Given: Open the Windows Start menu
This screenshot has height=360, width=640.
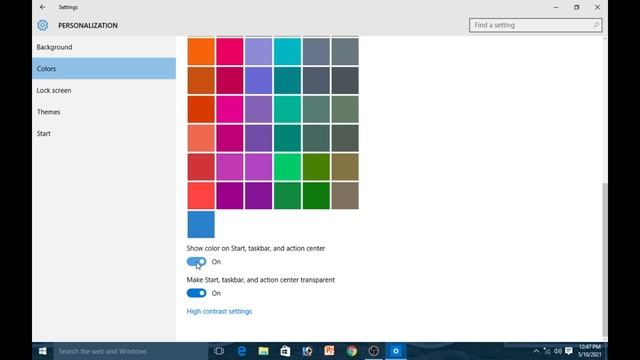Looking at the screenshot, I should click(42, 351).
